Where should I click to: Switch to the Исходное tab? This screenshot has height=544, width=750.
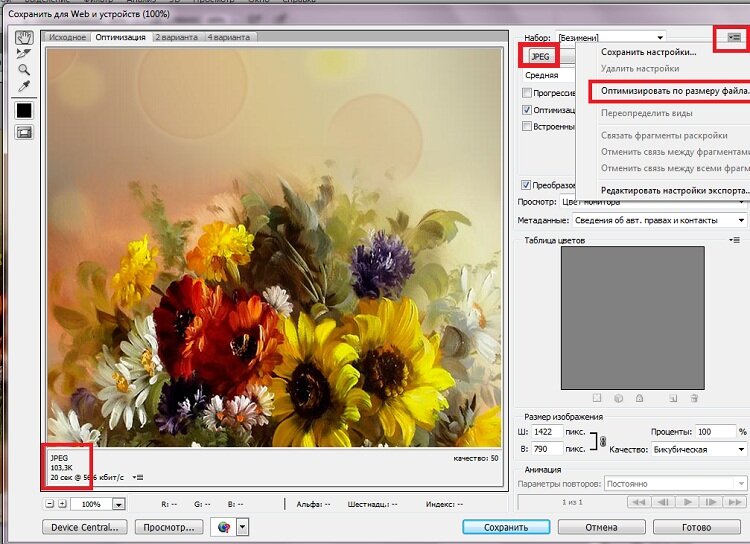click(67, 37)
